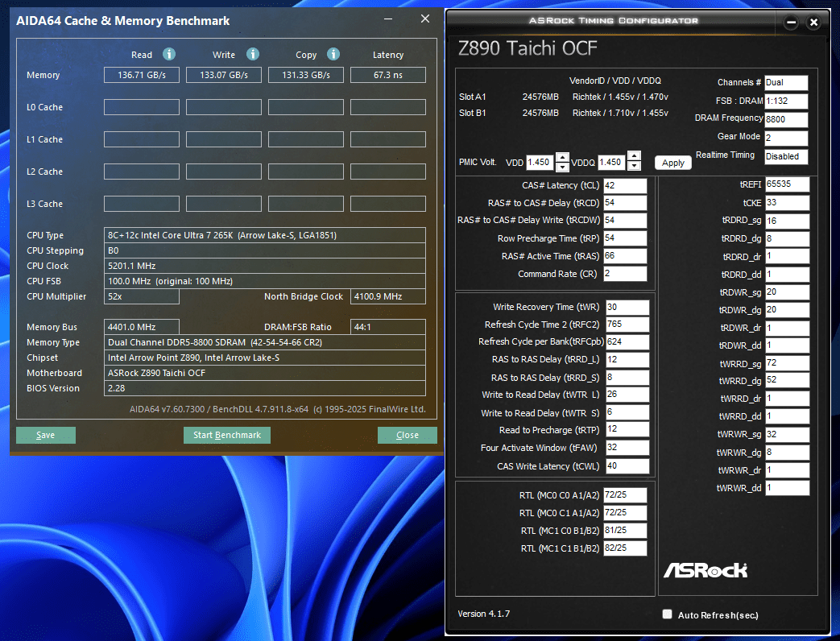Image resolution: width=840 pixels, height=641 pixels.
Task: Click the Channels # field showing Dual
Action: coord(786,82)
